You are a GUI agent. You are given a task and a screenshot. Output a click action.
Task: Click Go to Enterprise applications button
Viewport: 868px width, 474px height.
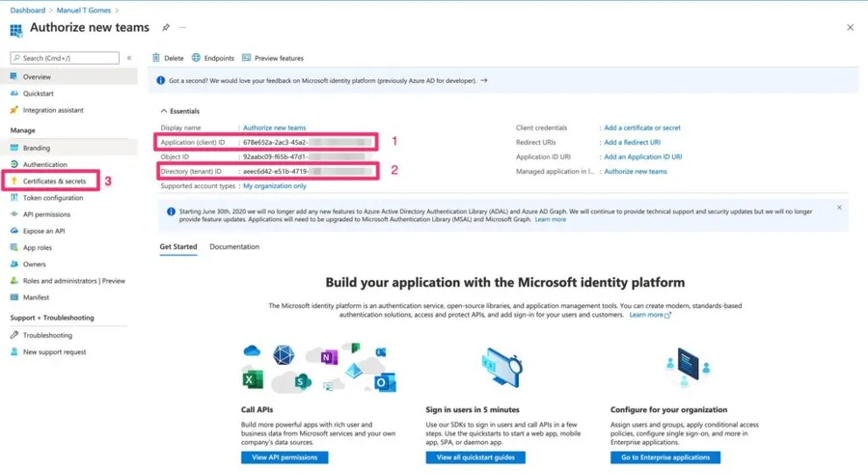click(665, 458)
